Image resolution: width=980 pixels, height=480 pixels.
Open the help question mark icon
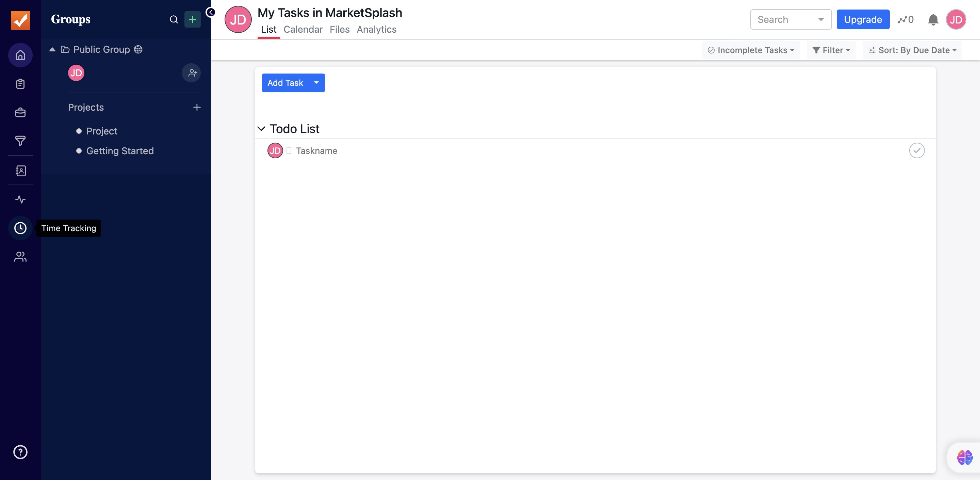(20, 452)
